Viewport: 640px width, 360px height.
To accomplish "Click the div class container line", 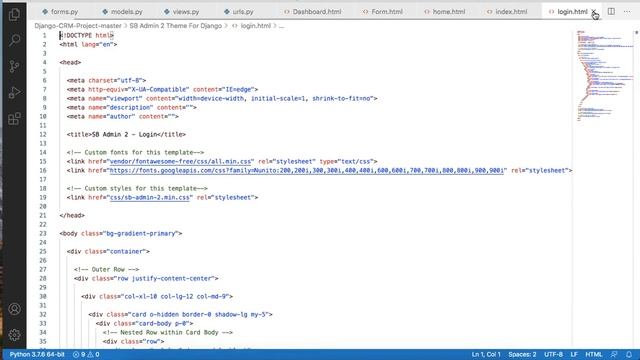I will pyautogui.click(x=108, y=251).
